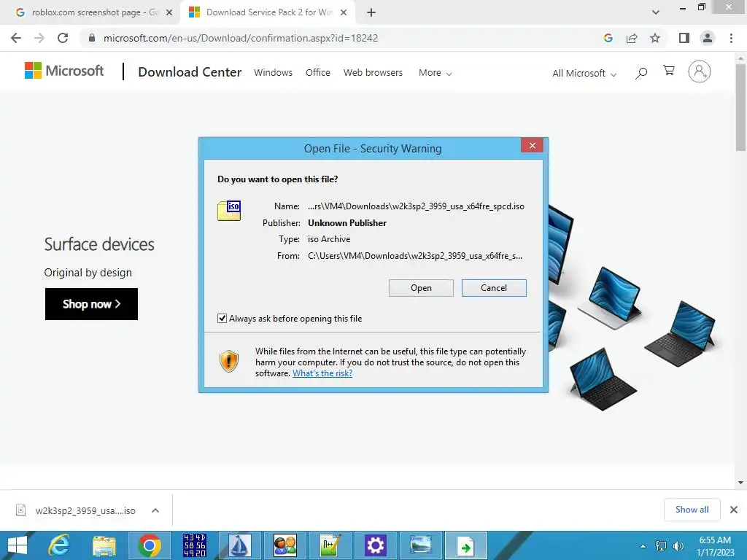Reload the current page
747x560 pixels.
tap(63, 38)
